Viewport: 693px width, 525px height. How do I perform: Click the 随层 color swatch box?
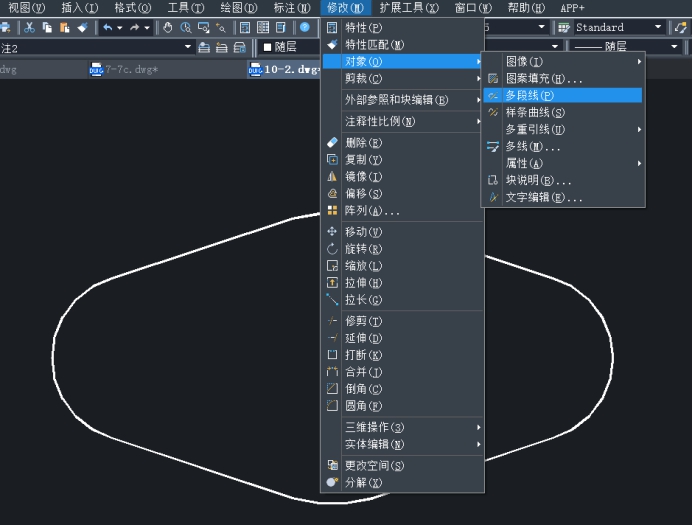(268, 47)
